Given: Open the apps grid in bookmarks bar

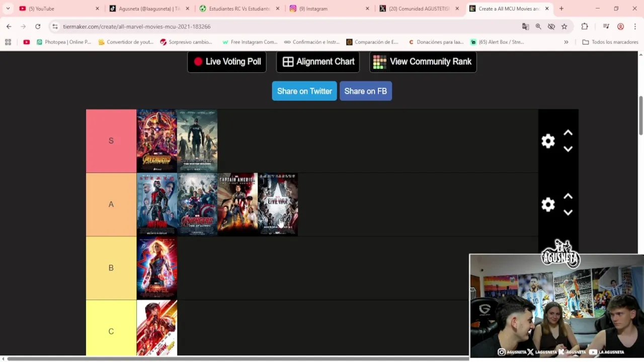Looking at the screenshot, I should pos(8,42).
